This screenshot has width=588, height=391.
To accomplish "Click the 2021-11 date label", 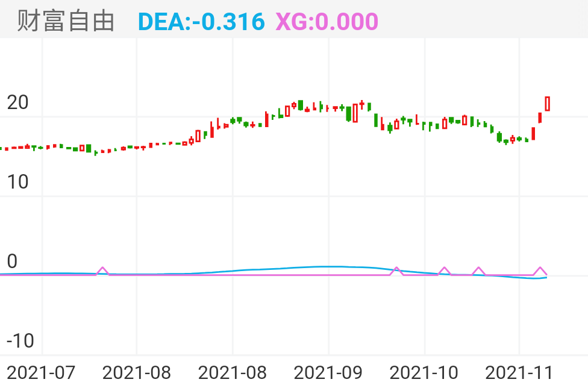I will 519,373.
